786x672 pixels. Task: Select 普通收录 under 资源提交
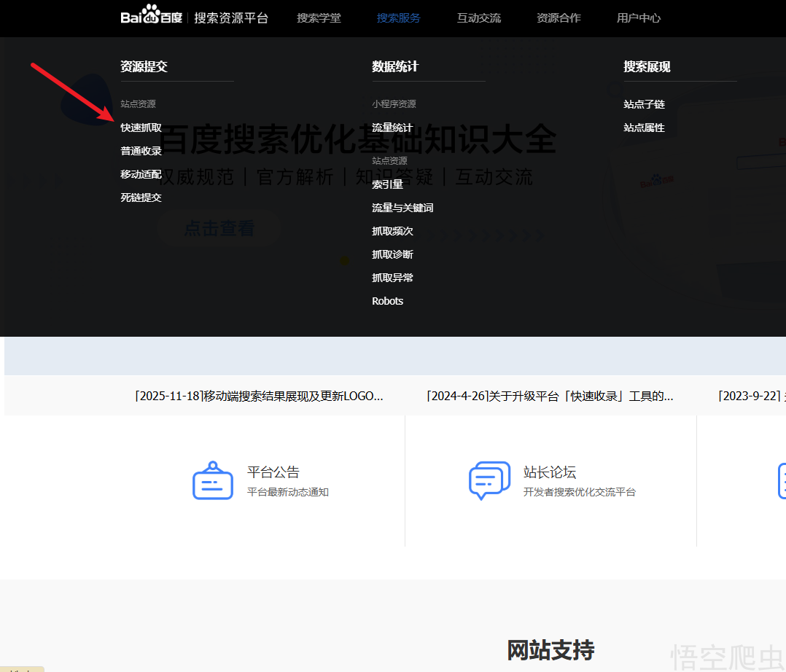coord(140,150)
